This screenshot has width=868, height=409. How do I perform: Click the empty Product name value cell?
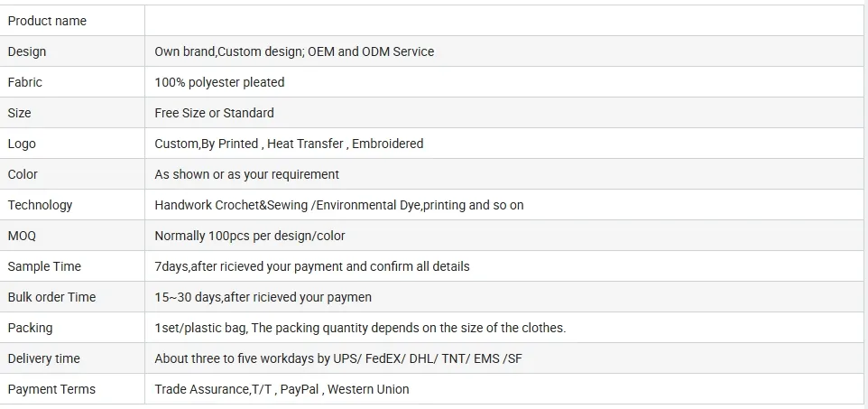pos(504,21)
